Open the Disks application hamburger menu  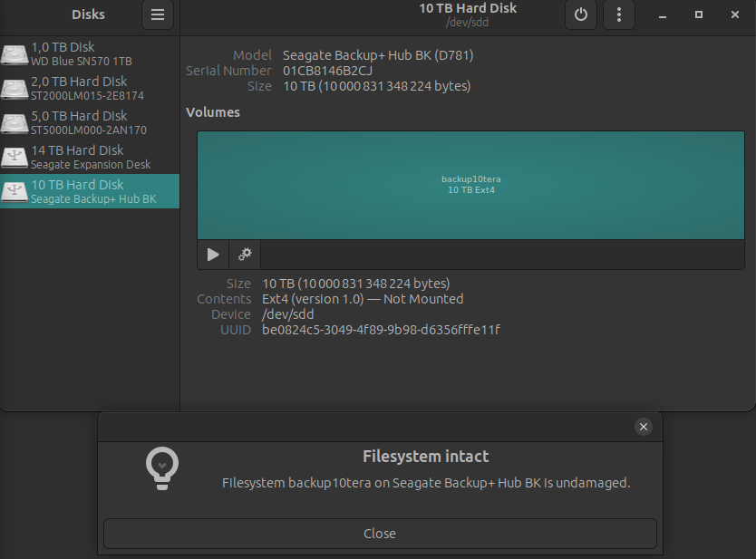[158, 14]
